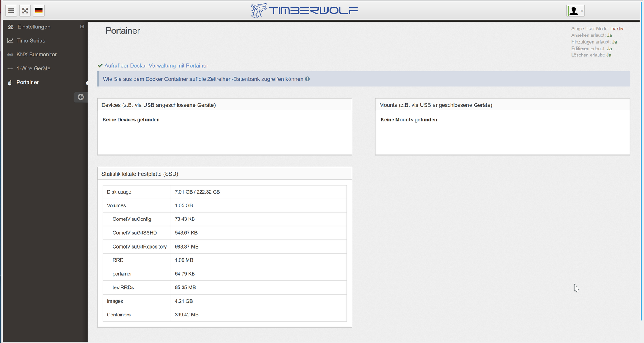Screen dimensions: 644x343
Task: Open Time Series in the sidebar
Action: coord(31,41)
